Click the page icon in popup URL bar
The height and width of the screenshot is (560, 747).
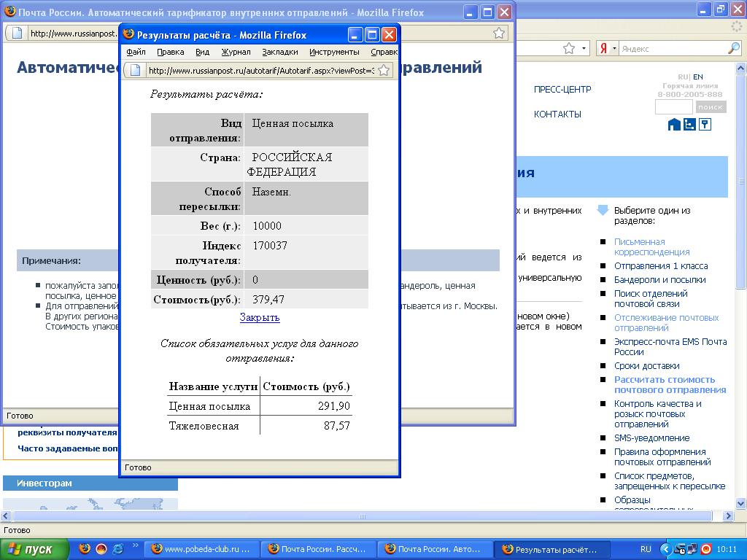(x=135, y=71)
